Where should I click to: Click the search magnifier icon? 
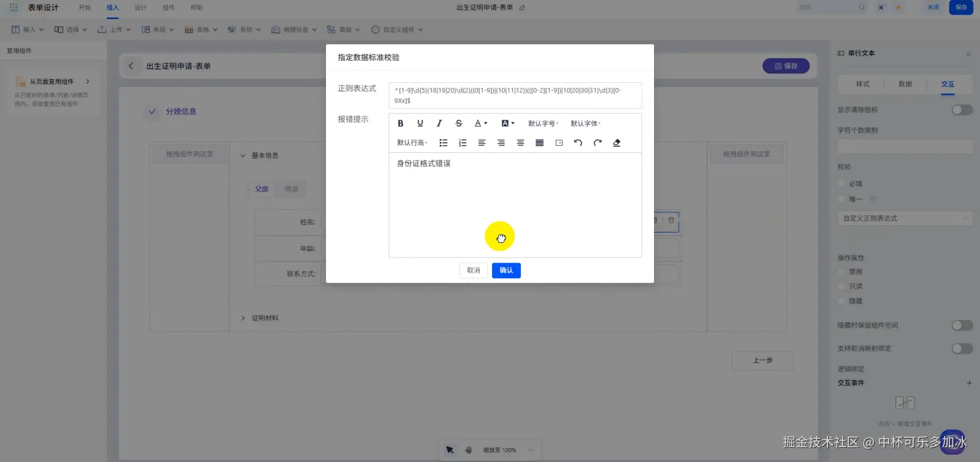coord(862,7)
